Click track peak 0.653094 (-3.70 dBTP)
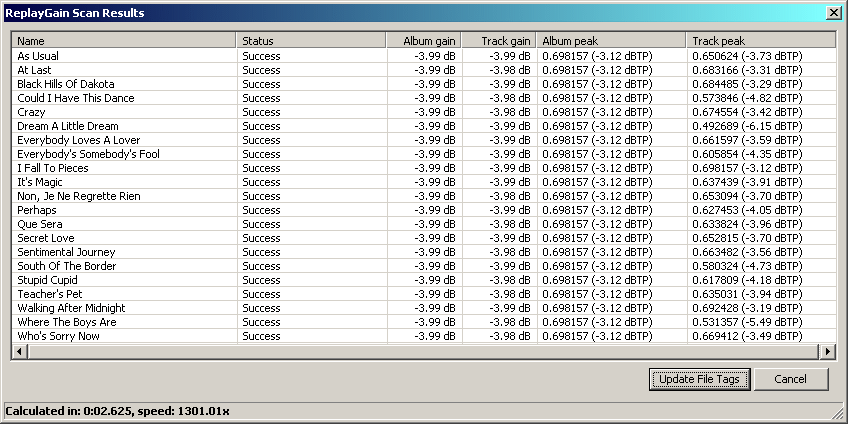848x424 pixels. pyautogui.click(x=747, y=196)
